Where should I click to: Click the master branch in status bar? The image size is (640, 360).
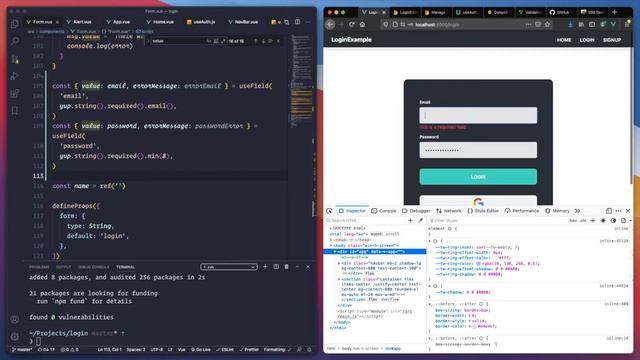[x=22, y=350]
